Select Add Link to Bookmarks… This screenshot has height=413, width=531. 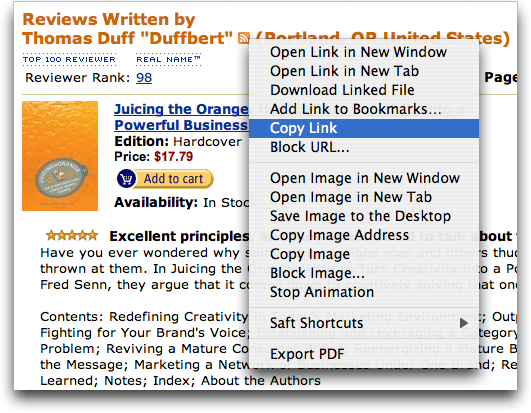[x=364, y=109]
